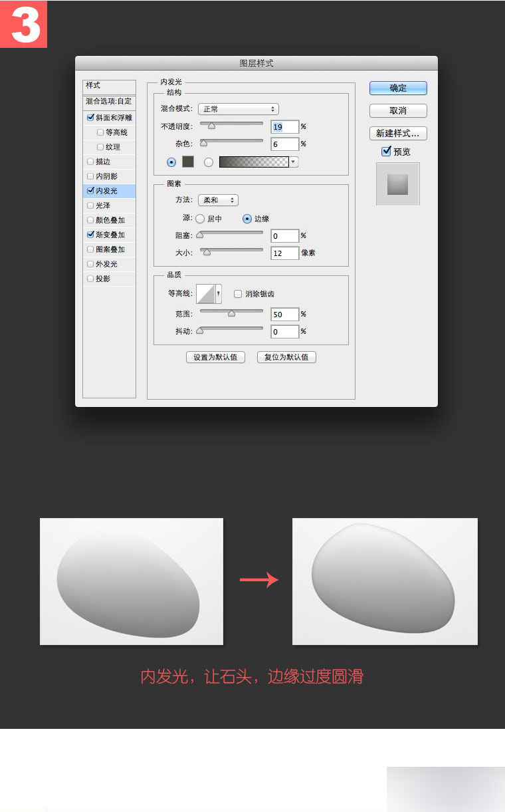Open the gradient picker dropdown arrow
The image size is (505, 812).
tap(294, 162)
